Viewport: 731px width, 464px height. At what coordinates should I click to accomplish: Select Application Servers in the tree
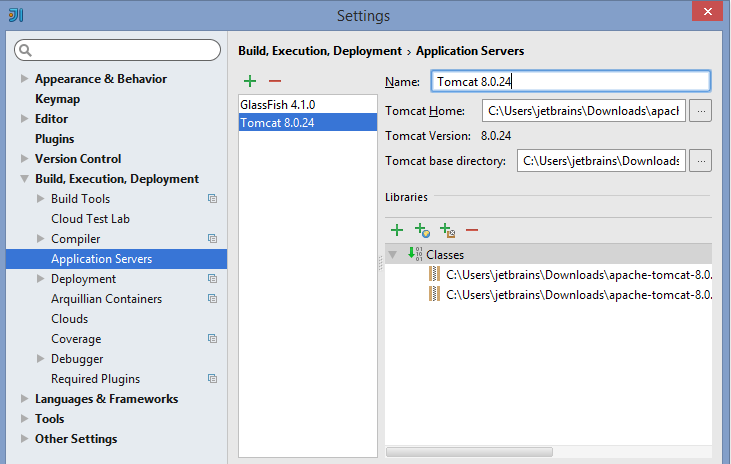click(117, 259)
